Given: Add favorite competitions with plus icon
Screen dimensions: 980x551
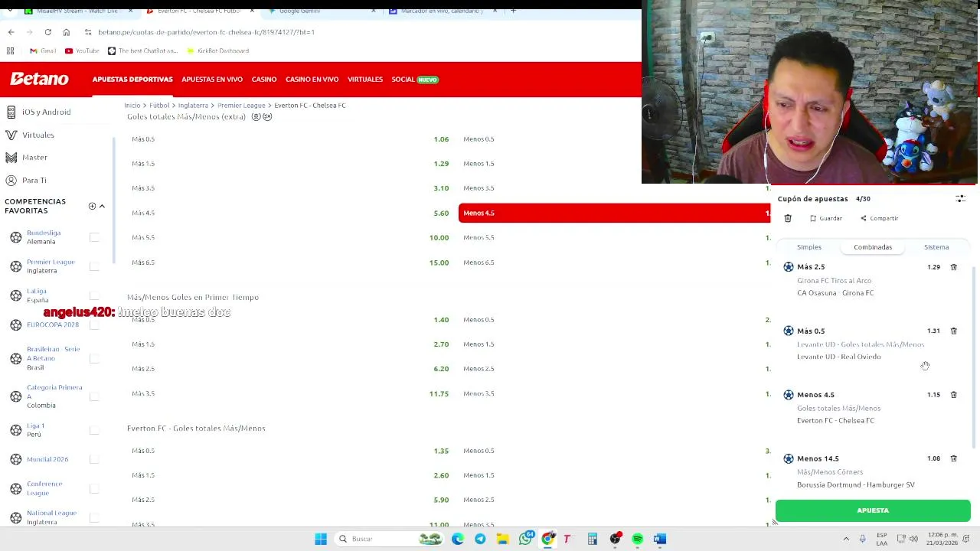Looking at the screenshot, I should click(x=92, y=206).
